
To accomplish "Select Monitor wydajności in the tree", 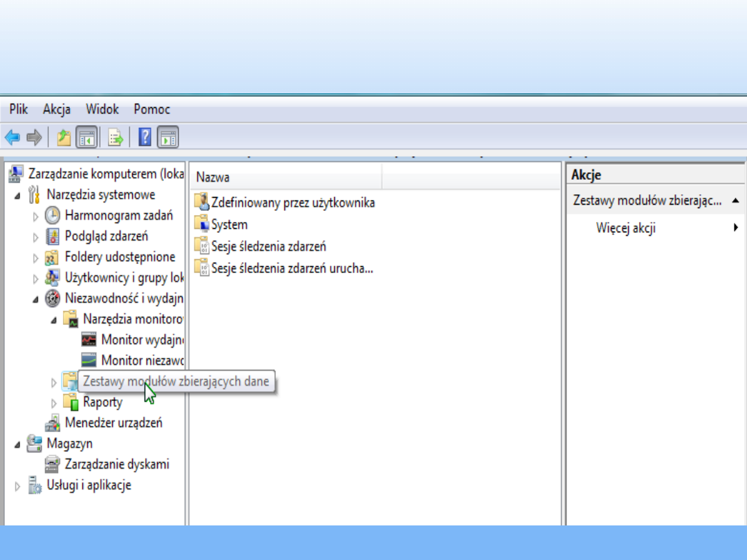I will pos(142,339).
